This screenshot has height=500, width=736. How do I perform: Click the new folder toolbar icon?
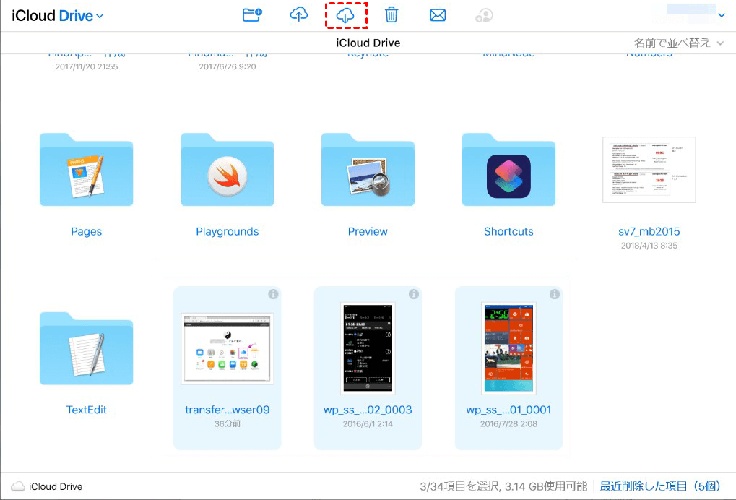pos(252,15)
